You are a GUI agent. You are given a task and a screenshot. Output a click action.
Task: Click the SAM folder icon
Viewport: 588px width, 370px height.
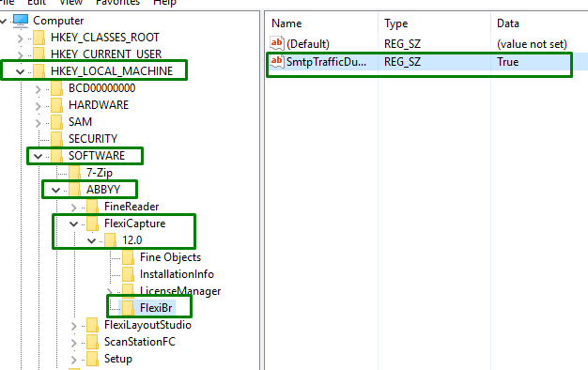(56, 122)
